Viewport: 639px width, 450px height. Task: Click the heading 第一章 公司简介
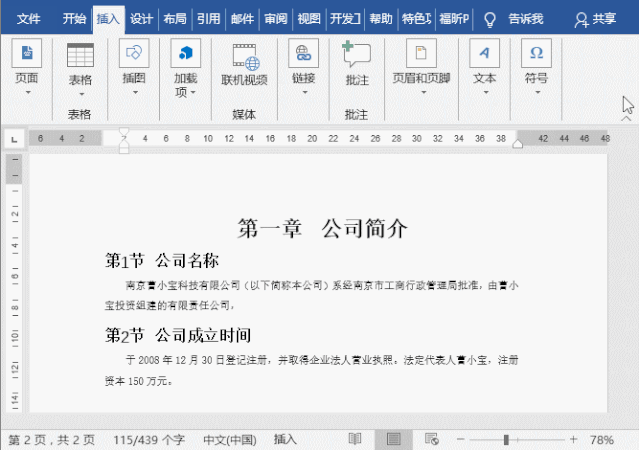pos(322,228)
